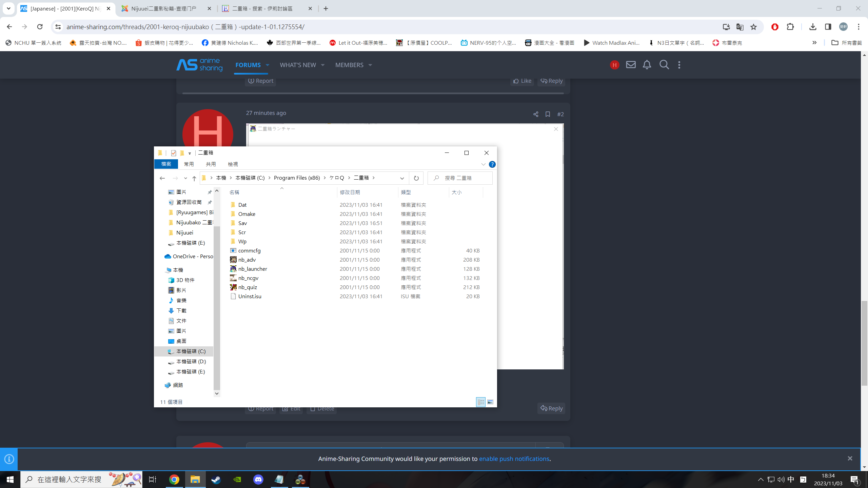Open the FORUMS dropdown arrow
This screenshot has width=868, height=488.
[268, 65]
